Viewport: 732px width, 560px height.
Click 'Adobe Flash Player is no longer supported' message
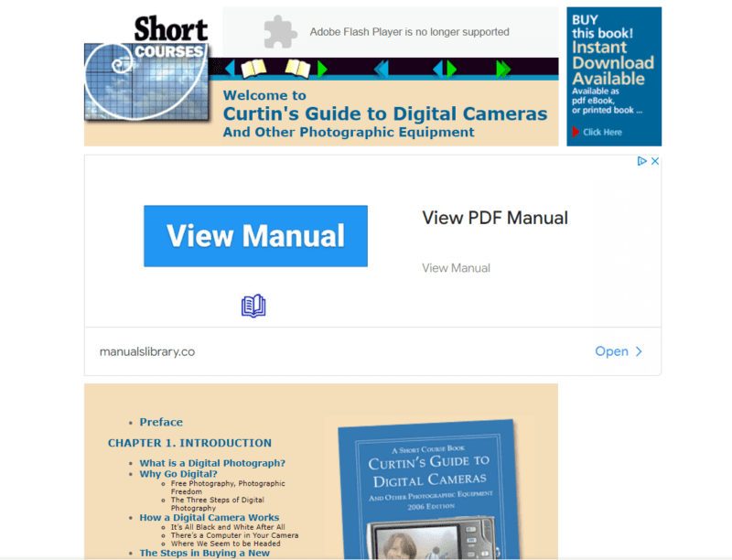pyautogui.click(x=409, y=32)
